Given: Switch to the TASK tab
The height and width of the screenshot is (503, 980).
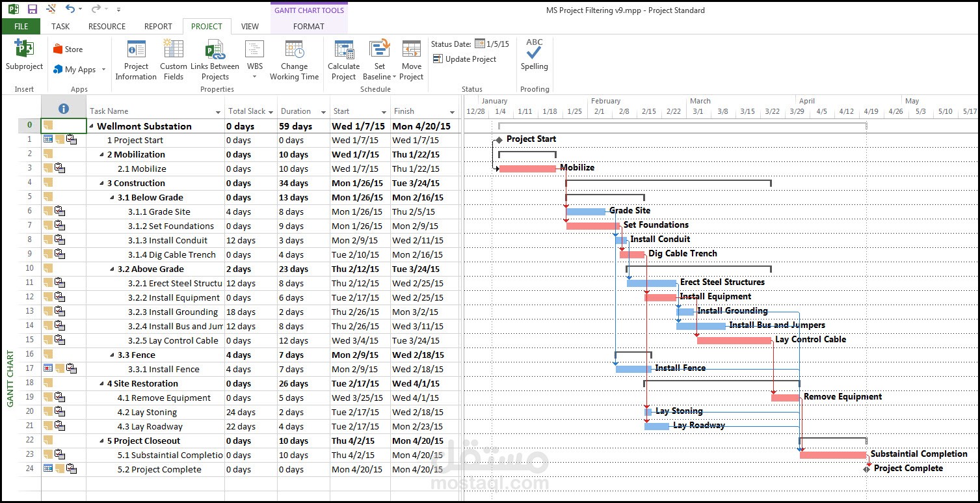Looking at the screenshot, I should [x=60, y=26].
